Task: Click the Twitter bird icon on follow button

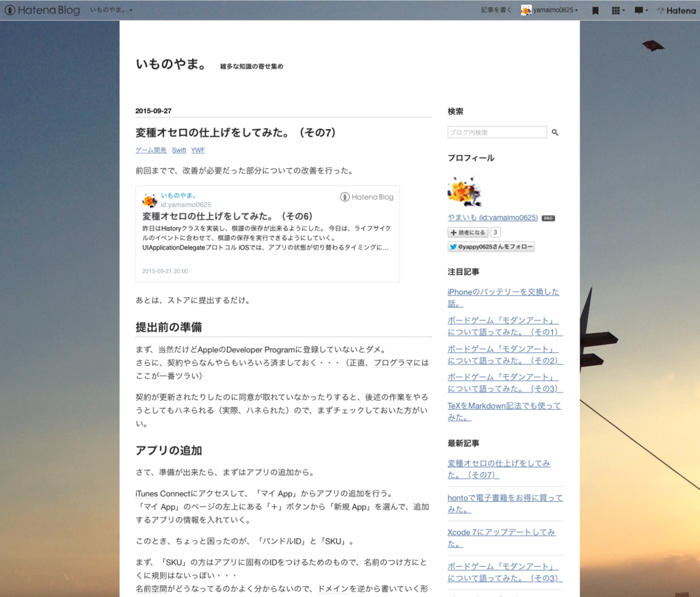Action: [452, 246]
